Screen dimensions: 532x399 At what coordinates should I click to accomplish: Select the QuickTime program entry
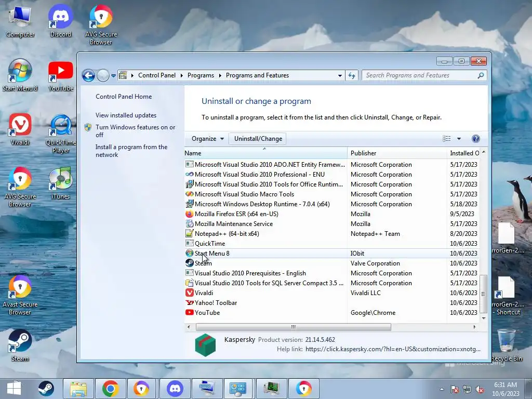[x=332, y=243]
